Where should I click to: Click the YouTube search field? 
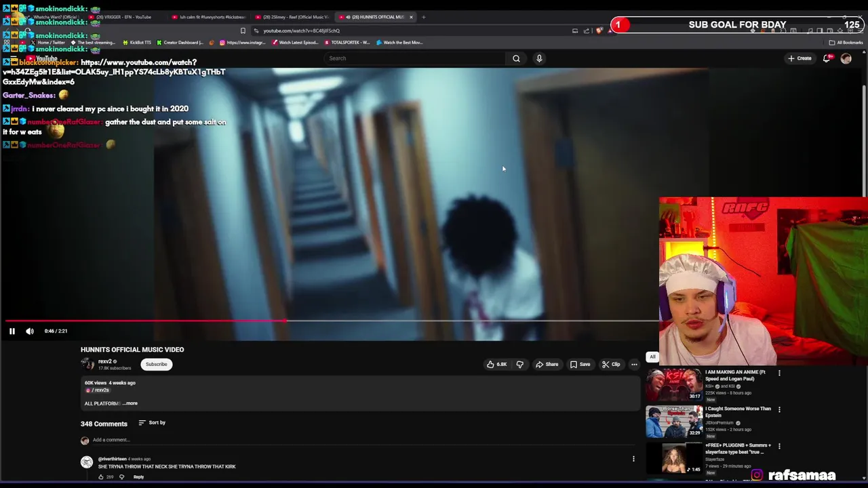coord(415,58)
